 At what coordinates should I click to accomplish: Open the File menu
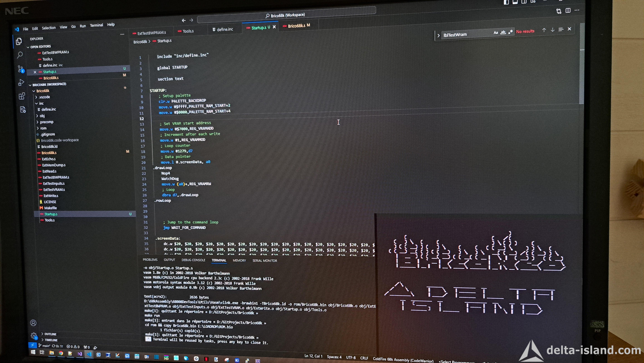pyautogui.click(x=25, y=29)
